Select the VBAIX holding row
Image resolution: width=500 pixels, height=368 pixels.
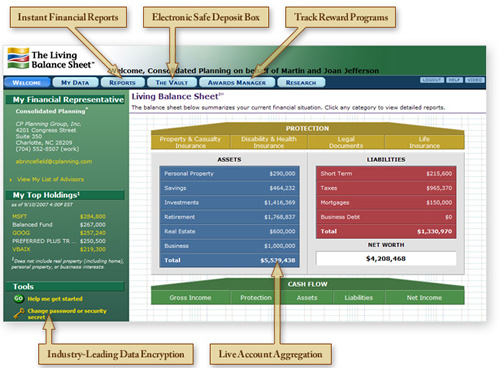click(59, 249)
